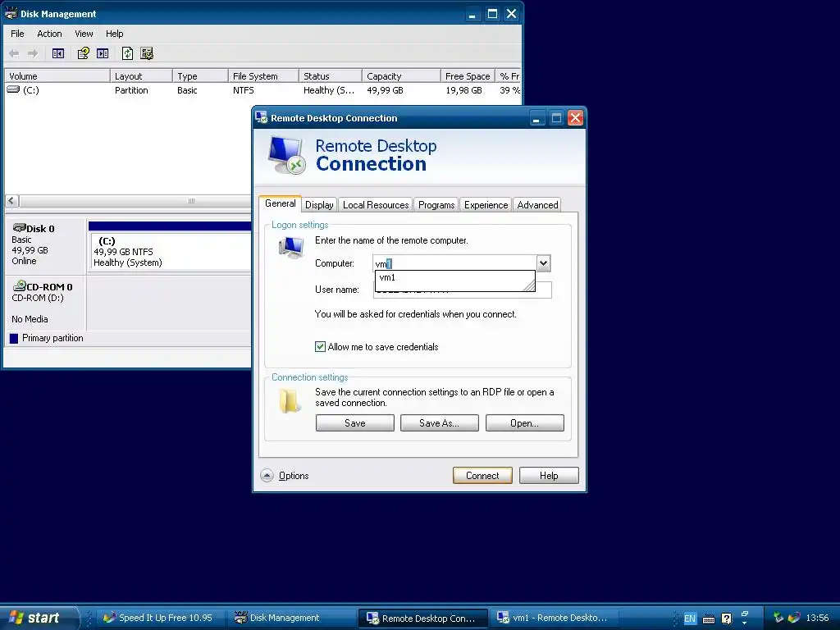Click the language bar restore icon

(745, 614)
